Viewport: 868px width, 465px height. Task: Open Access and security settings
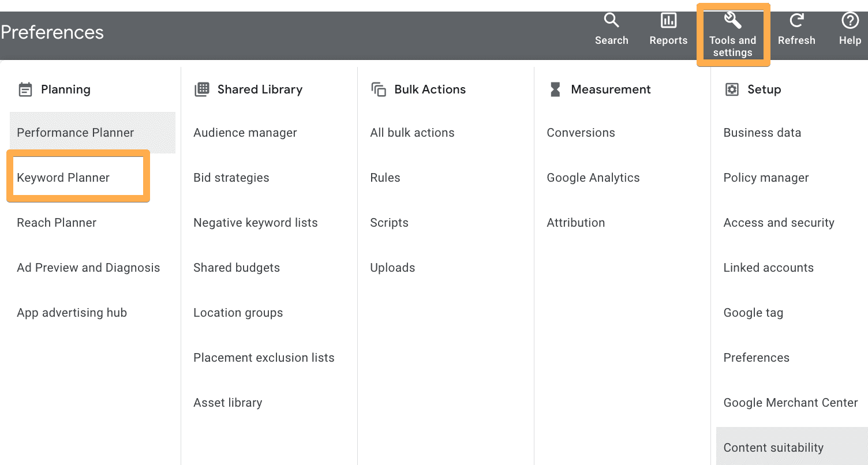point(779,223)
